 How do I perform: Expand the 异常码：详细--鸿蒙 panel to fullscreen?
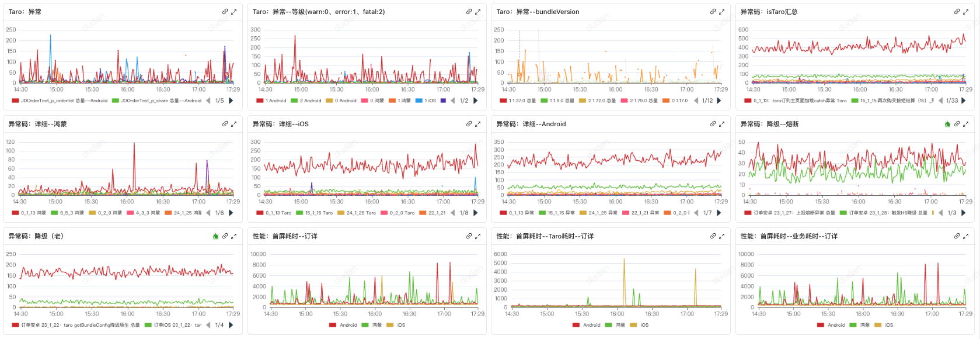click(233, 124)
